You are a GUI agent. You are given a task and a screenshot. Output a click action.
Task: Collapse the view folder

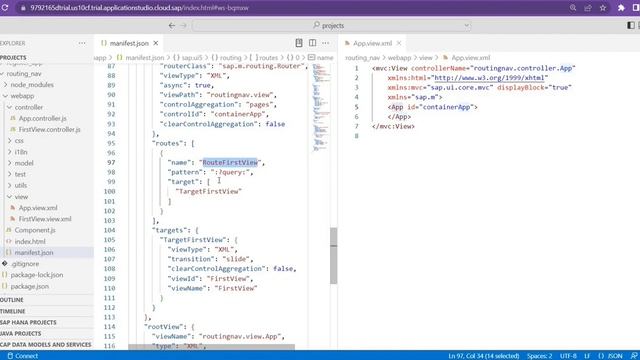(21, 196)
